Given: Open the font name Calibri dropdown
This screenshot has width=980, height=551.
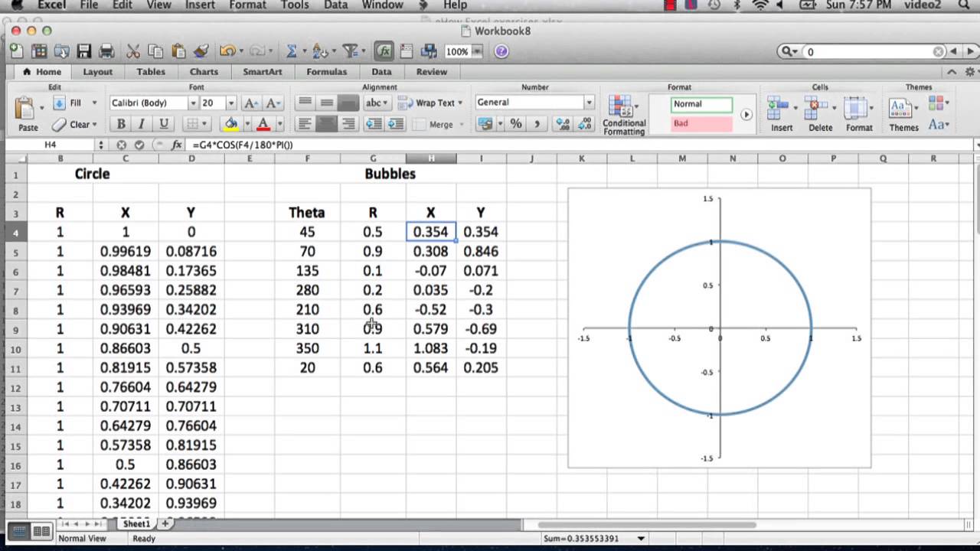Looking at the screenshot, I should pos(193,103).
